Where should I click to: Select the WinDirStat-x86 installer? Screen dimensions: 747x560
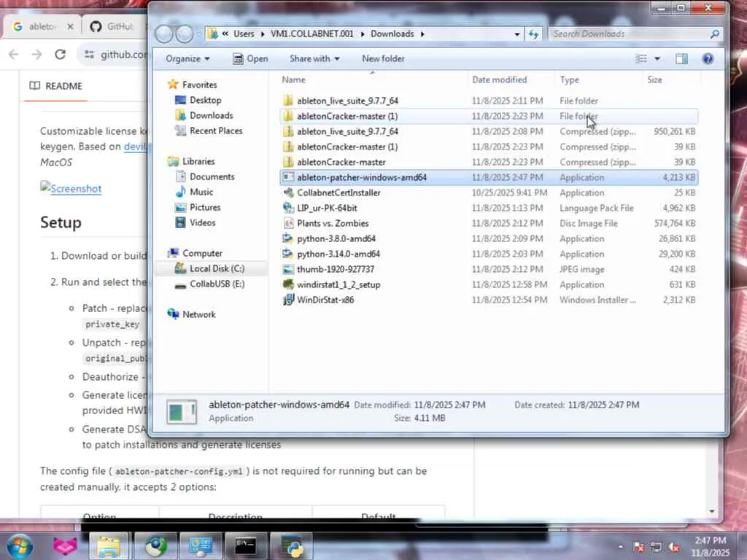[x=489, y=300]
